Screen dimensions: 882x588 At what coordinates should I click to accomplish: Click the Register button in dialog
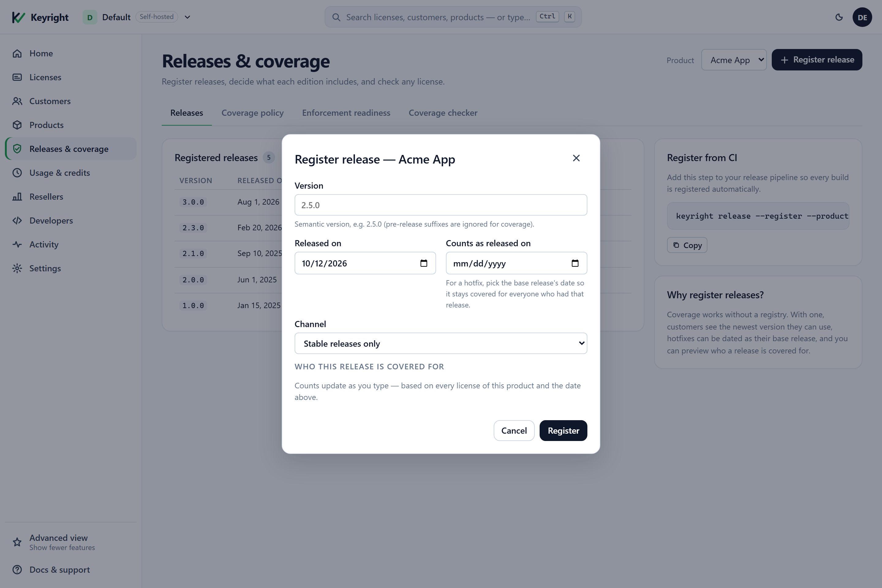tap(563, 431)
